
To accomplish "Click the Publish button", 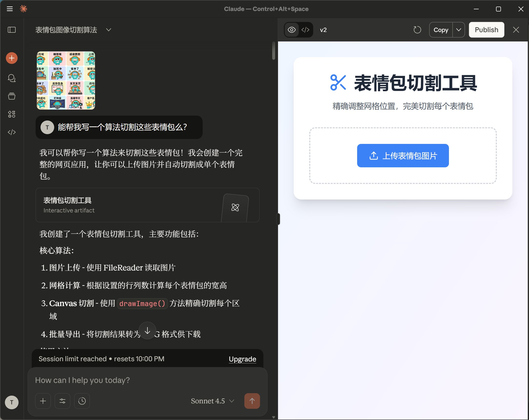I will [x=486, y=30].
